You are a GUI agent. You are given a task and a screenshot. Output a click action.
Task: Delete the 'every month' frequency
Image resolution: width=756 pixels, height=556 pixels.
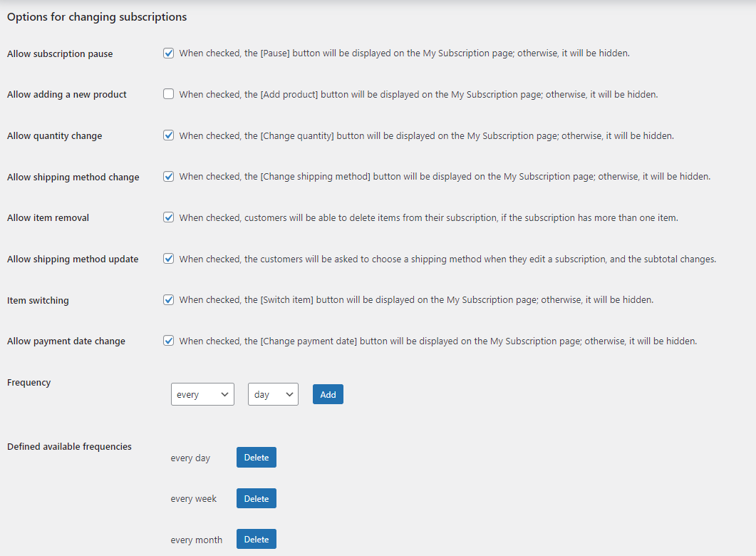point(256,539)
